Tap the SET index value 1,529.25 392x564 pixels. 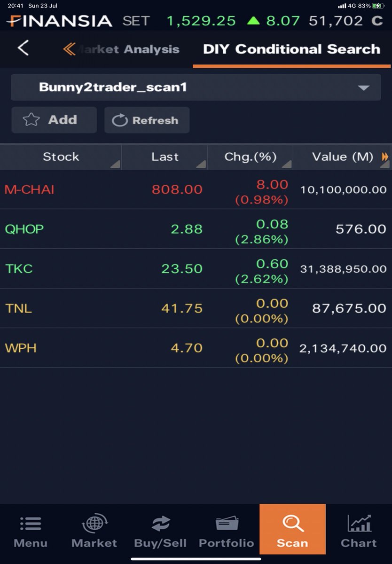click(x=201, y=21)
